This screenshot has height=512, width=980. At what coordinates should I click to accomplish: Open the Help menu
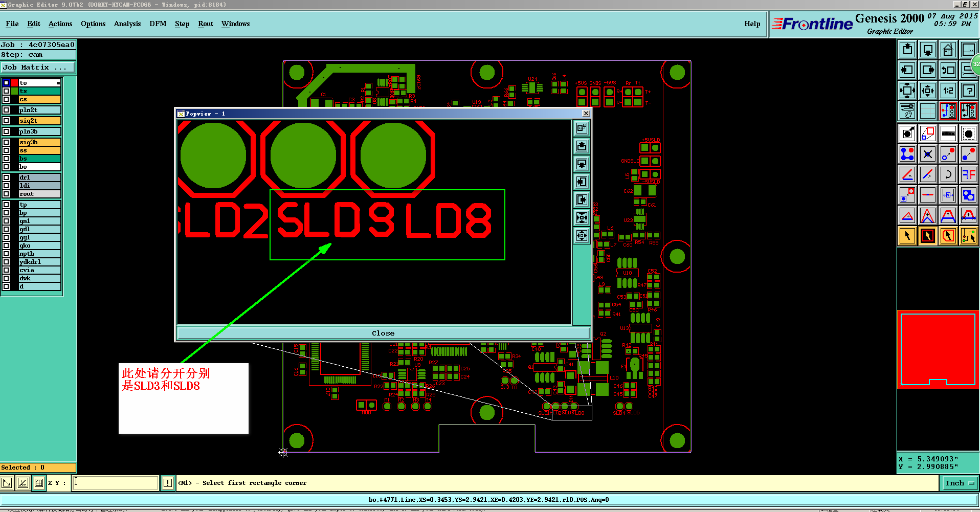[x=752, y=24]
